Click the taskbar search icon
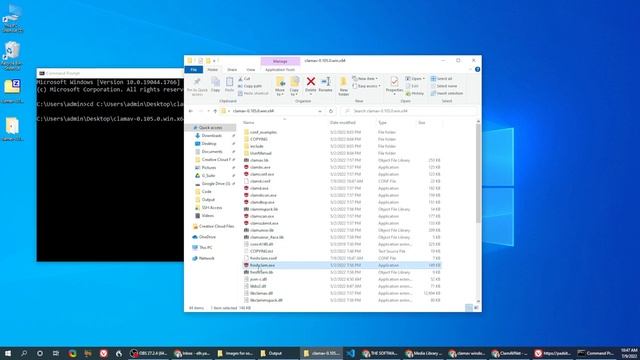The image size is (640, 360). point(24,353)
